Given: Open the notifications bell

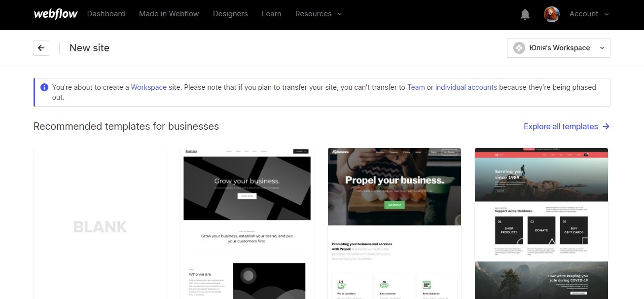Looking at the screenshot, I should [525, 14].
